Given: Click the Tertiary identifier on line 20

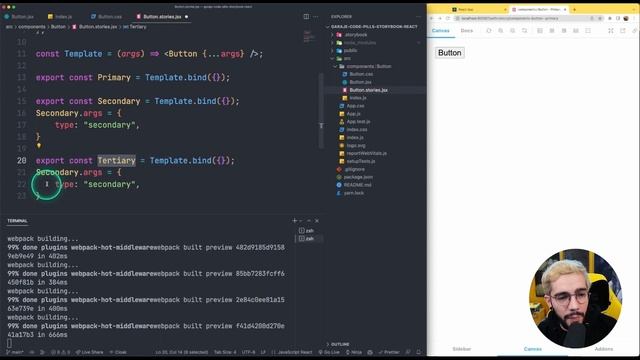Looking at the screenshot, I should (116, 160).
